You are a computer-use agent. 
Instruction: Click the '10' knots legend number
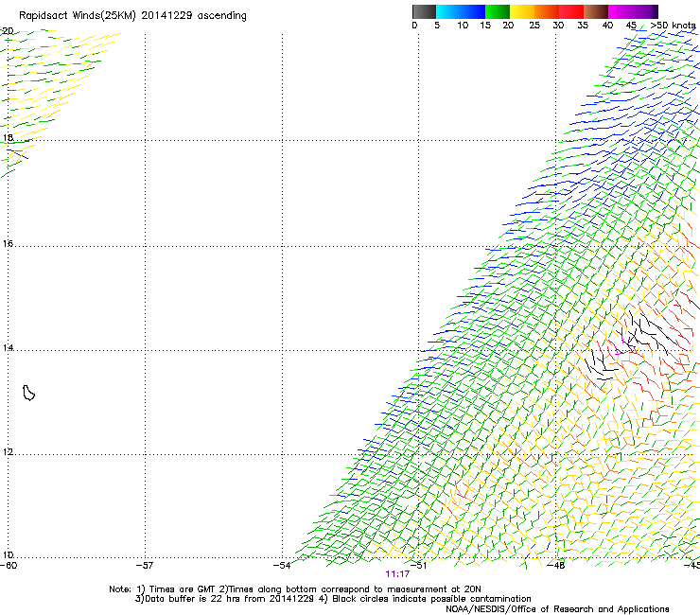pos(463,26)
